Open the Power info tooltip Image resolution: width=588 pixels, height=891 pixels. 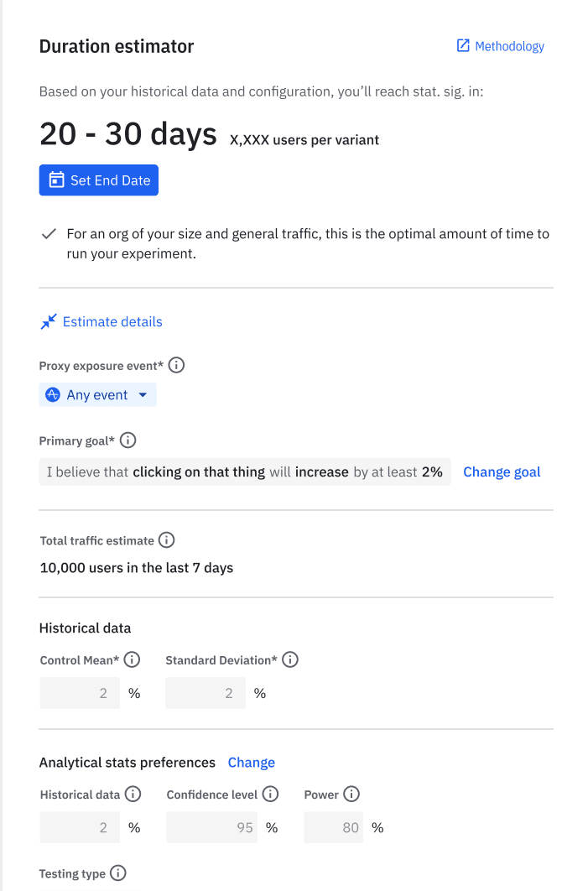point(351,794)
